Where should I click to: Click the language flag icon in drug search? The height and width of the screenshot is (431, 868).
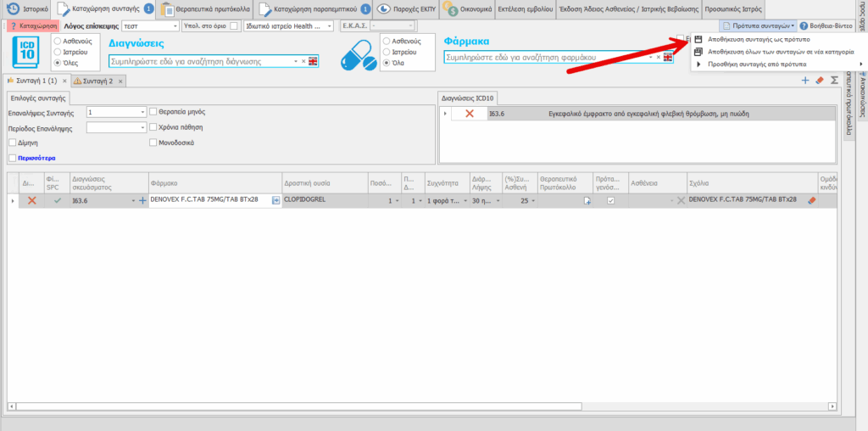(x=668, y=58)
